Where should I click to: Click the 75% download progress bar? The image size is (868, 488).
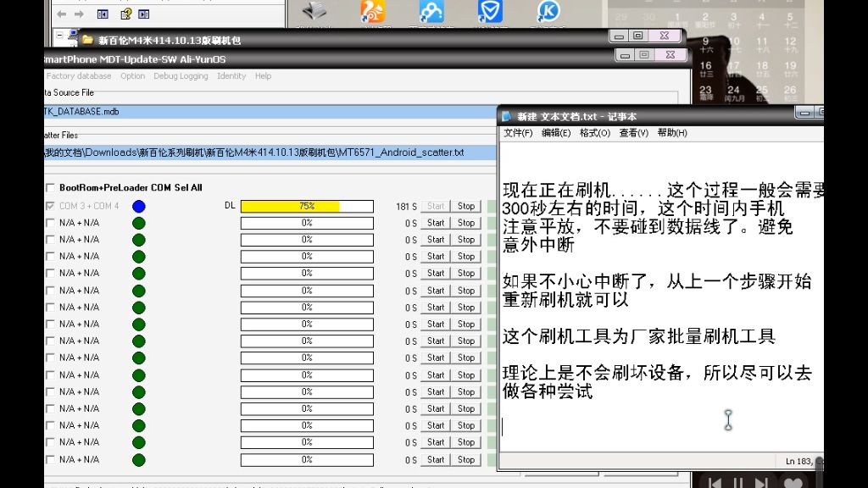coord(307,207)
